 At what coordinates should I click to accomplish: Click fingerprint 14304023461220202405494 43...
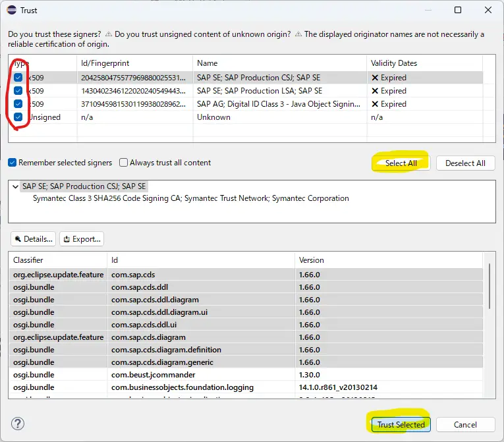(x=133, y=91)
